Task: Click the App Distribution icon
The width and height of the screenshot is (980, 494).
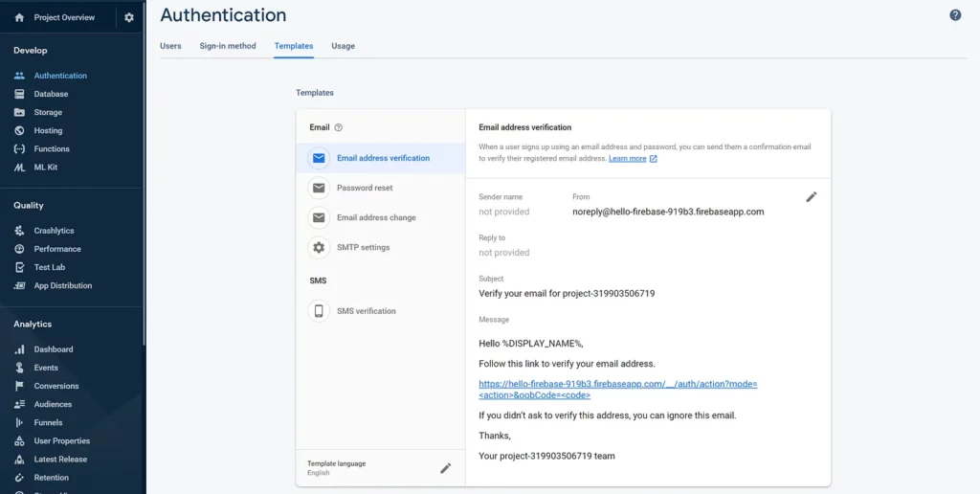Action: (19, 285)
